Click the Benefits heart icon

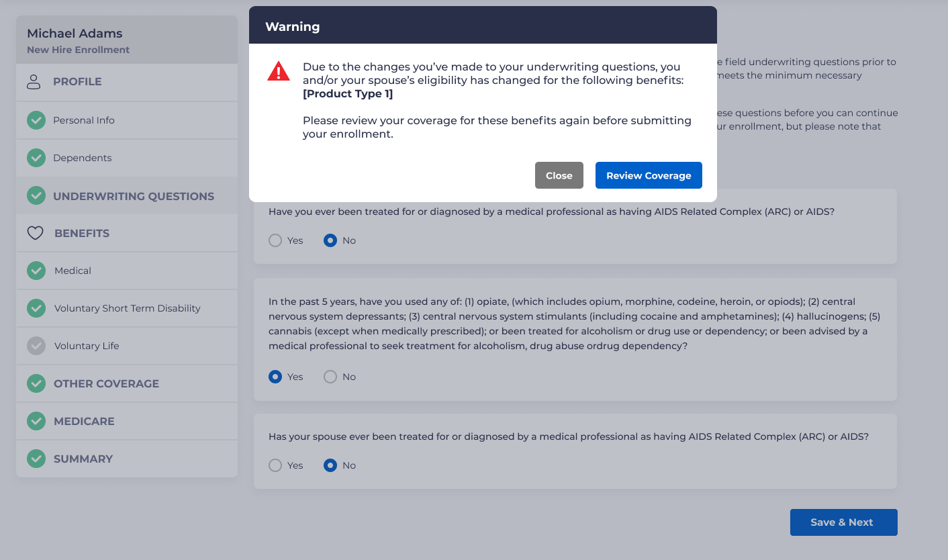pyautogui.click(x=35, y=234)
